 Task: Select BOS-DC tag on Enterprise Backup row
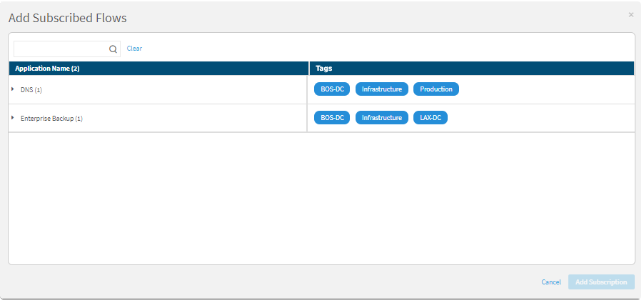click(x=332, y=118)
